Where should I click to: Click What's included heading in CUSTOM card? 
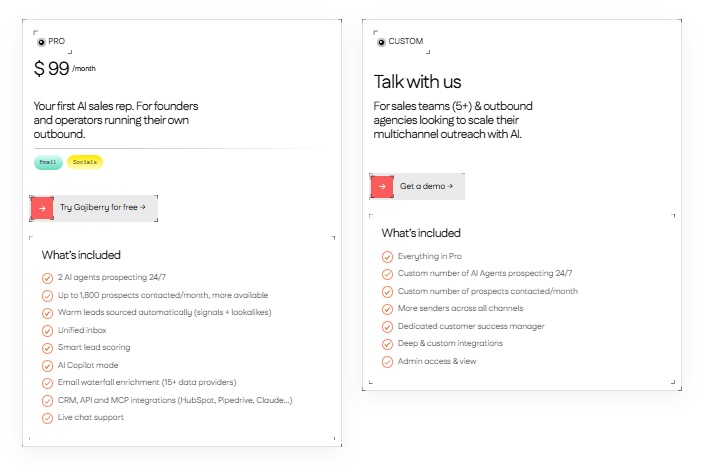tap(421, 233)
